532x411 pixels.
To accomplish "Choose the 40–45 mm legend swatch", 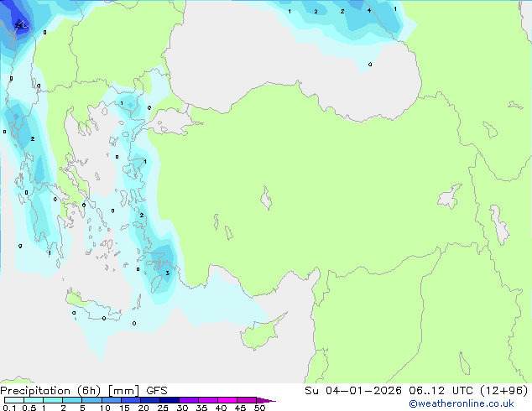I will (x=227, y=400).
